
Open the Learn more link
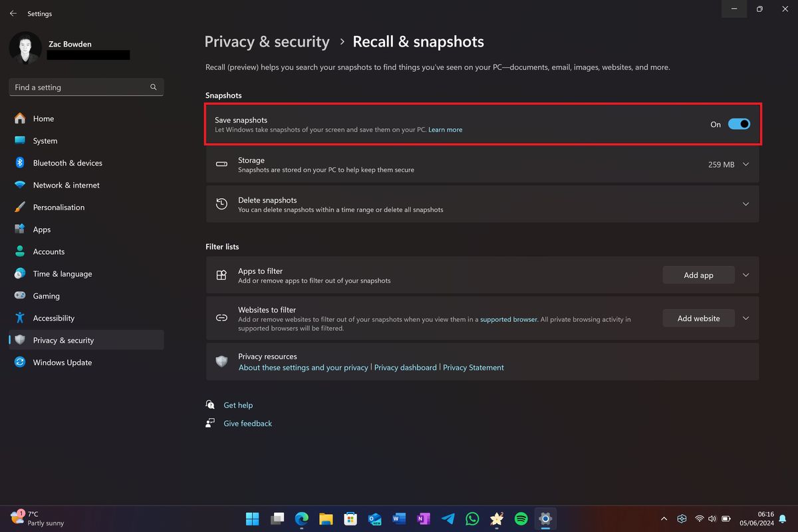(446, 130)
